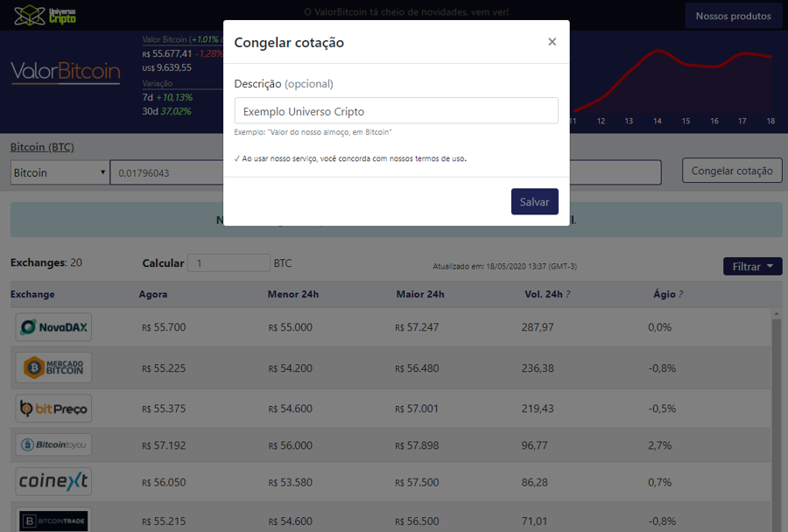Viewport: 788px width, 532px height.
Task: Click the 30d 37,02% variation value
Action: (x=167, y=111)
